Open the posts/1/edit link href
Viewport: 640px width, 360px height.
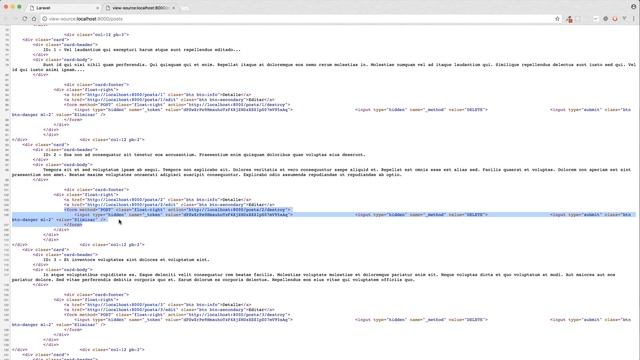pos(131,100)
